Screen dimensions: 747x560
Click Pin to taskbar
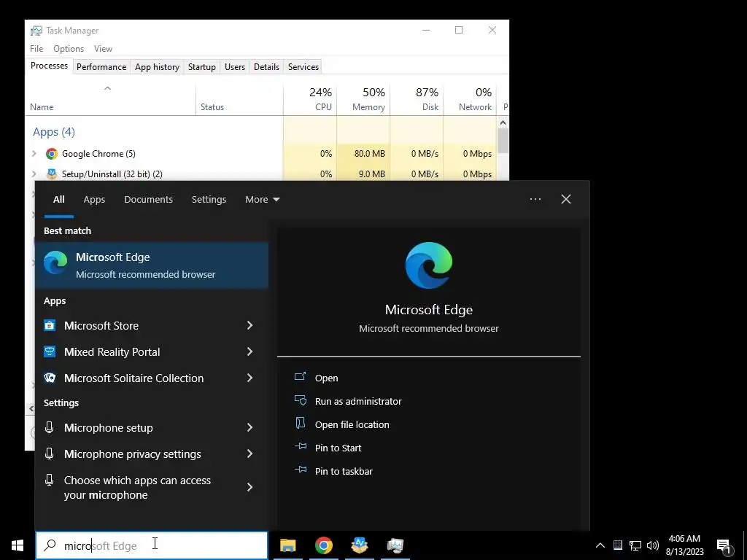click(344, 471)
